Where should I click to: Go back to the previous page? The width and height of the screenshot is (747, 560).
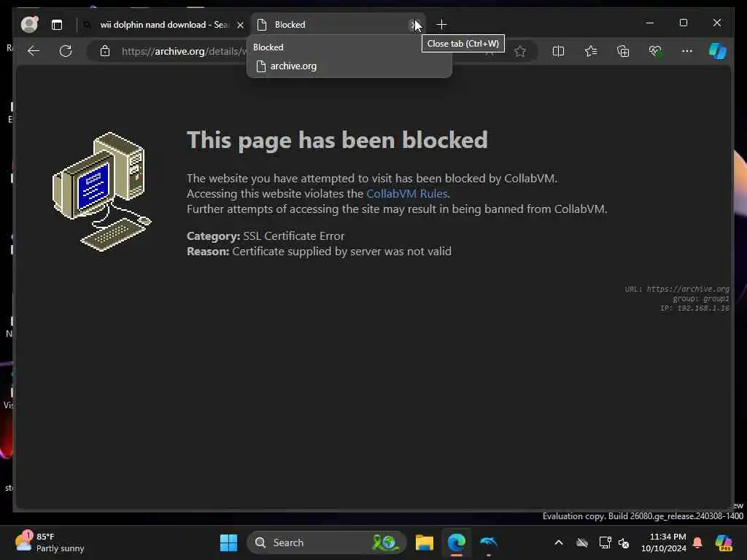(34, 51)
